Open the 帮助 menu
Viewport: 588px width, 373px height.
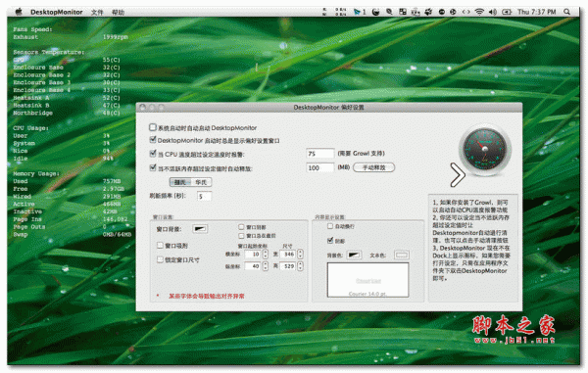118,13
